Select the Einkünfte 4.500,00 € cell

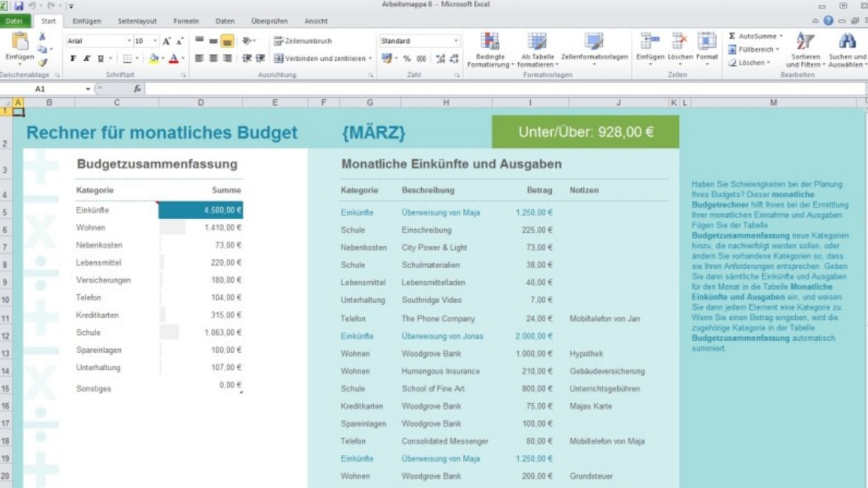click(x=200, y=210)
